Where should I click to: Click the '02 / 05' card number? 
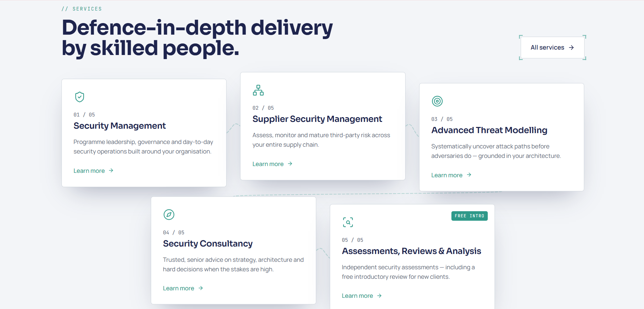263,108
